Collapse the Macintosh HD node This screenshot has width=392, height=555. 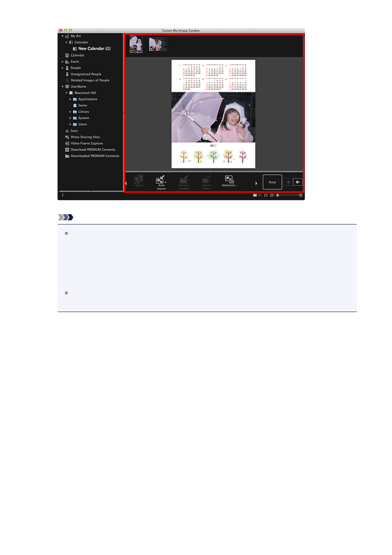click(67, 93)
